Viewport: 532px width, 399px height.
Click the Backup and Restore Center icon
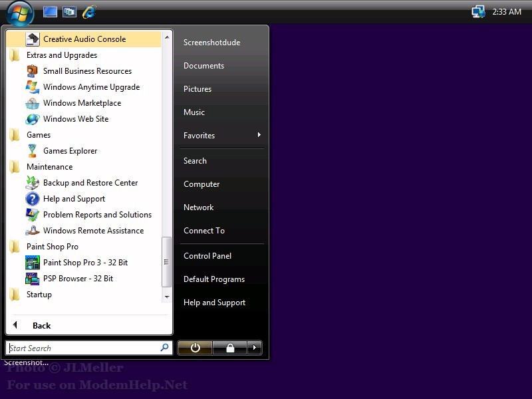[x=33, y=182]
